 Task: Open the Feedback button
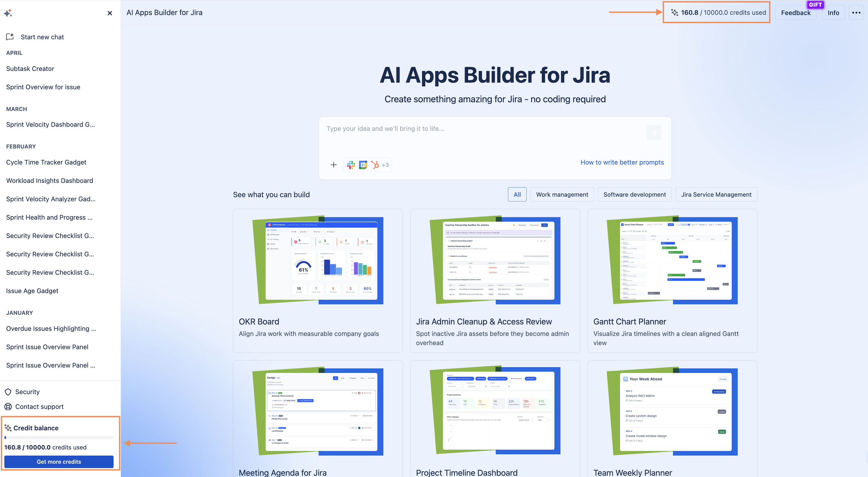pyautogui.click(x=796, y=13)
